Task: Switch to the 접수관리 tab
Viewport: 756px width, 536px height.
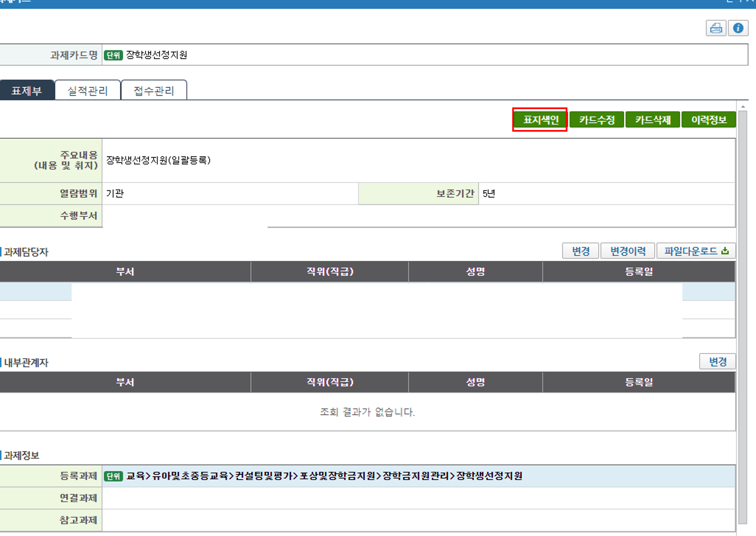Action: 154,91
